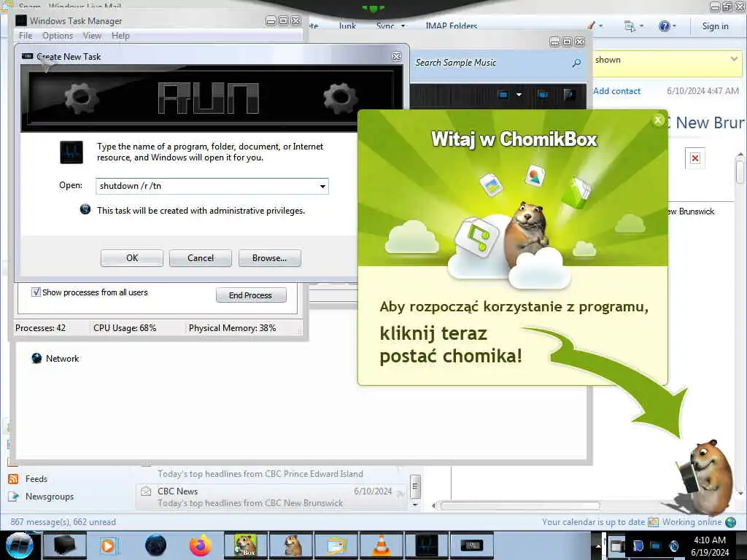Click the horizontal scrollbar in reading pane
Screen dimensions: 747x560
(x=519, y=506)
